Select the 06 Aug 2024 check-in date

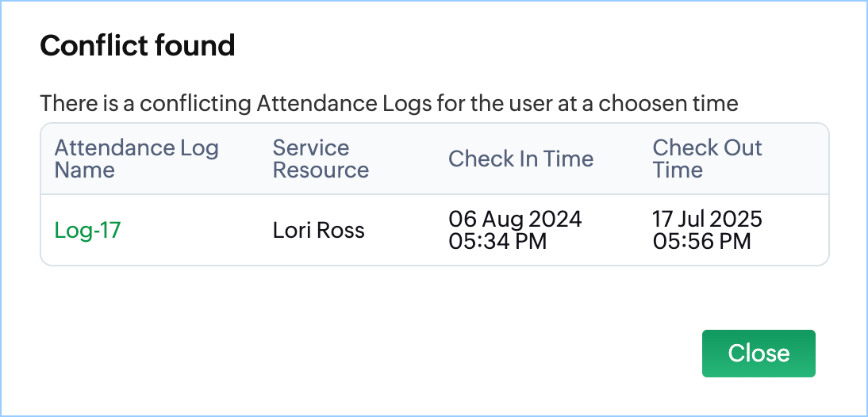click(515, 219)
